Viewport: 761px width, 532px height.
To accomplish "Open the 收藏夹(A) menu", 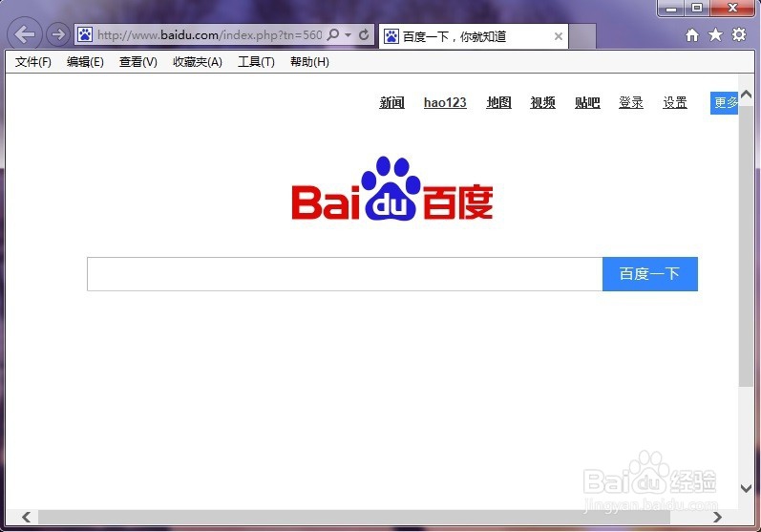I will click(198, 62).
